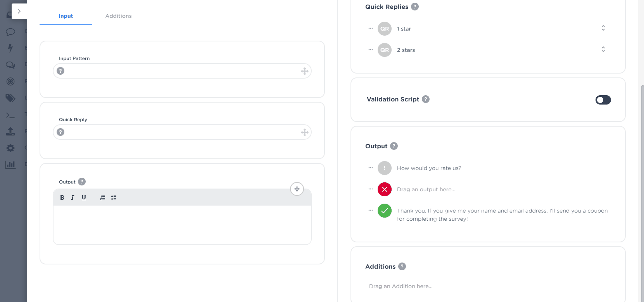The height and width of the screenshot is (302, 644).
Task: Click the Bold formatting icon
Action: (62, 197)
